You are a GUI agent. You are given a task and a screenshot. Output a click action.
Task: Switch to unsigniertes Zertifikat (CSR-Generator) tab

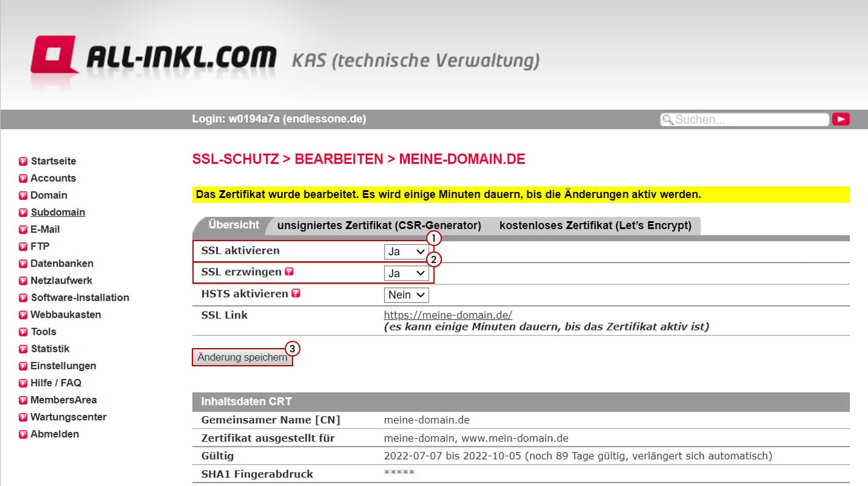click(x=379, y=225)
